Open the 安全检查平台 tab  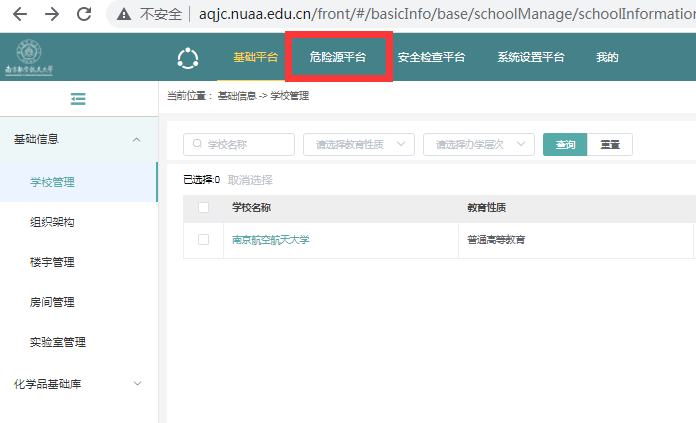click(431, 58)
